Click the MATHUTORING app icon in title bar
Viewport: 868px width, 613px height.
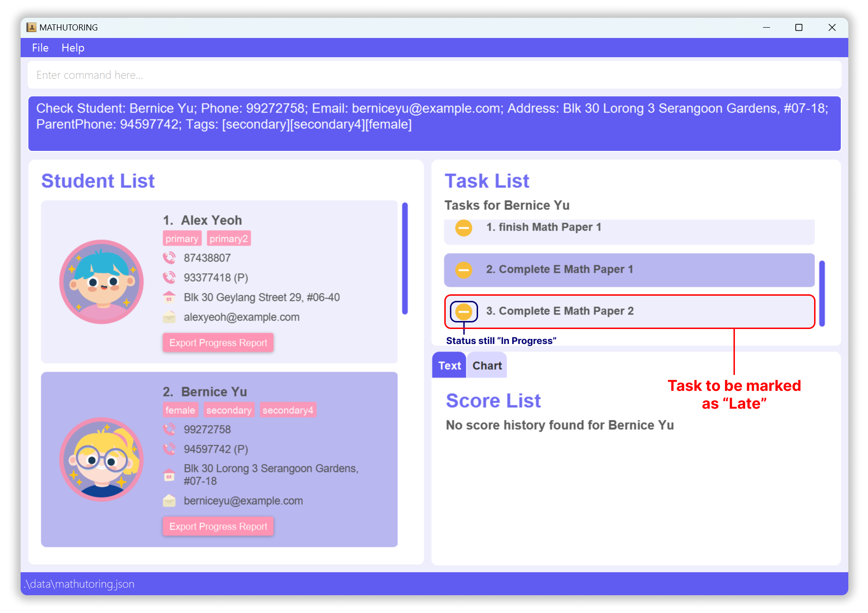tap(31, 27)
